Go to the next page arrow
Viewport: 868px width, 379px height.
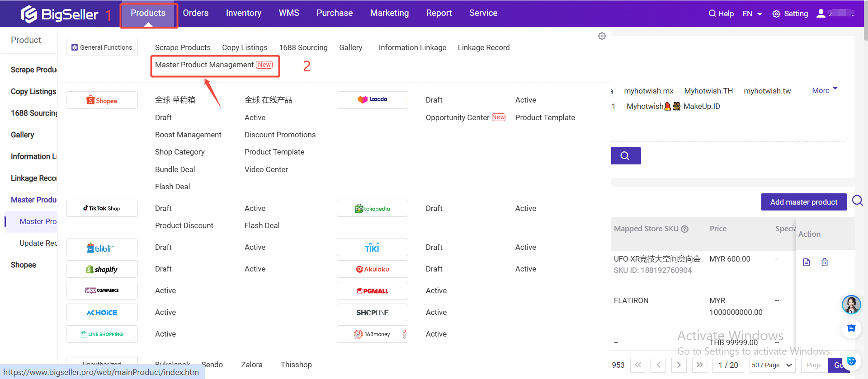[679, 365]
